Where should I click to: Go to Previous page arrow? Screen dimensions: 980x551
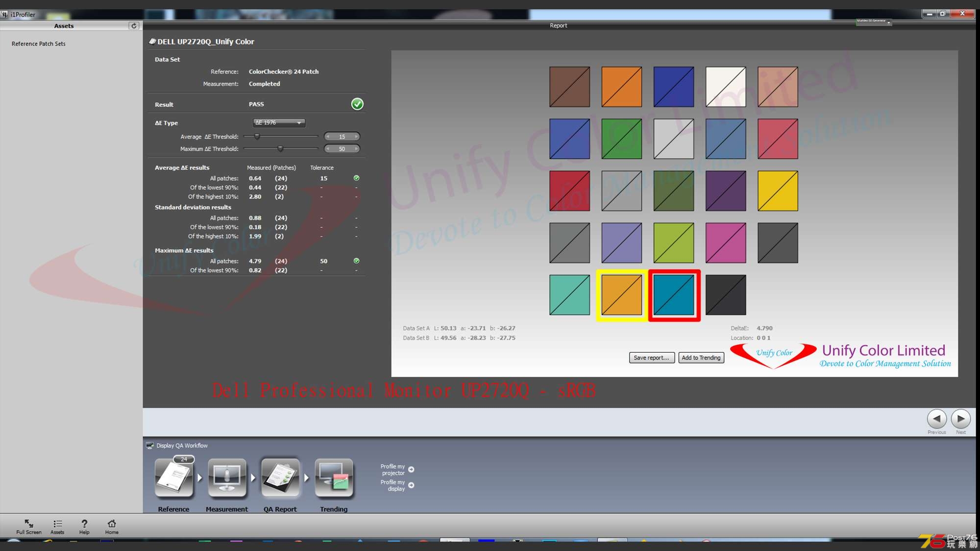(936, 419)
